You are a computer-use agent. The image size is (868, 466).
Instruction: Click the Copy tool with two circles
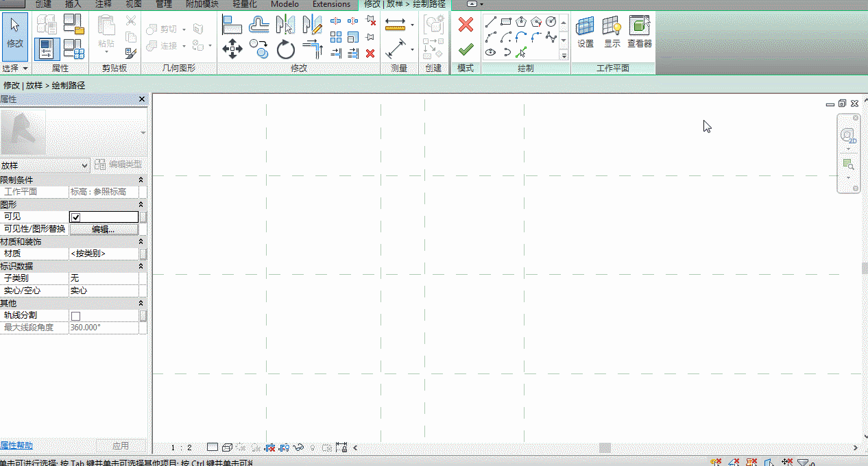pos(258,49)
